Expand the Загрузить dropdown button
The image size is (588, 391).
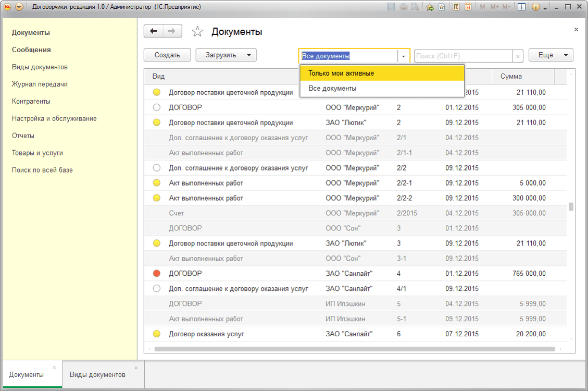(248, 55)
